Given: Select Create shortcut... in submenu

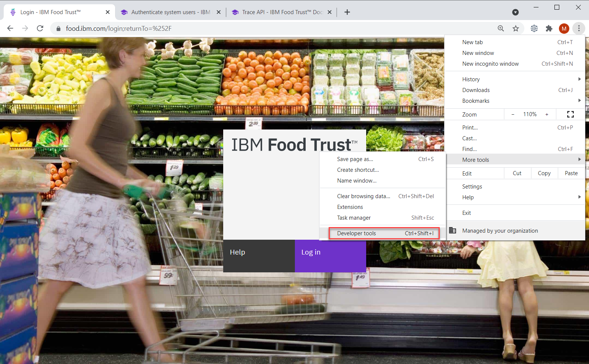Looking at the screenshot, I should (383, 170).
